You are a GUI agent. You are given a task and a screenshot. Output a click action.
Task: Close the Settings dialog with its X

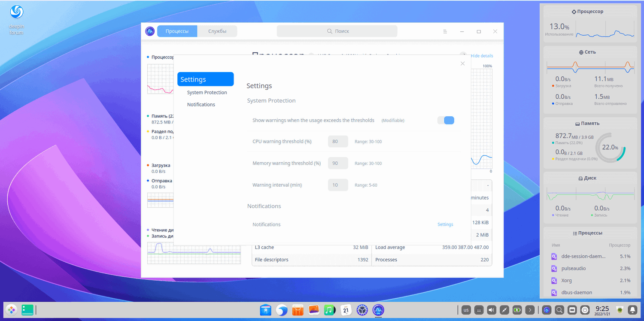coord(462,64)
